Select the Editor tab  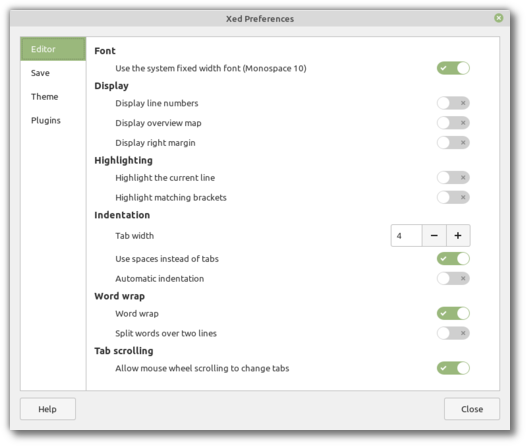coord(53,49)
